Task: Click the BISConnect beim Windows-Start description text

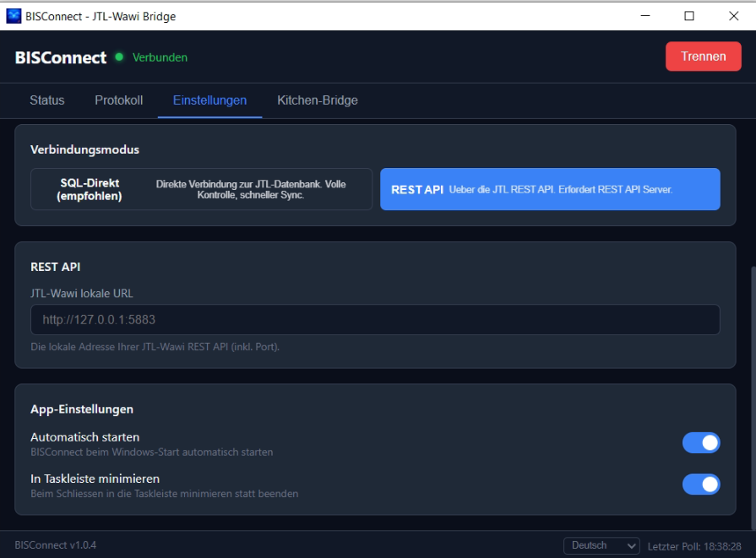Action: pos(152,452)
